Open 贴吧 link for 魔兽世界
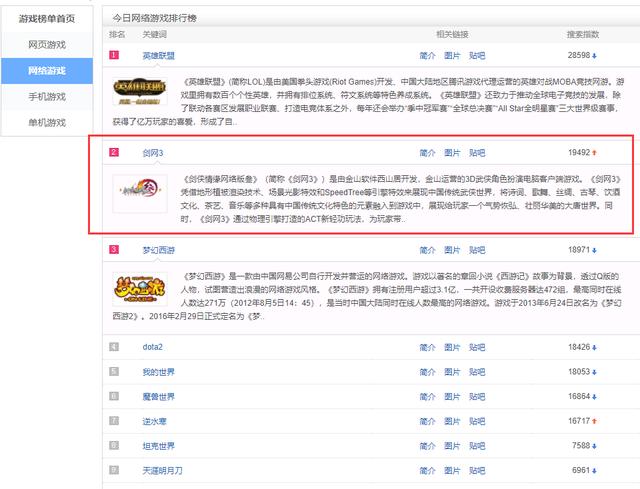 coord(477,396)
